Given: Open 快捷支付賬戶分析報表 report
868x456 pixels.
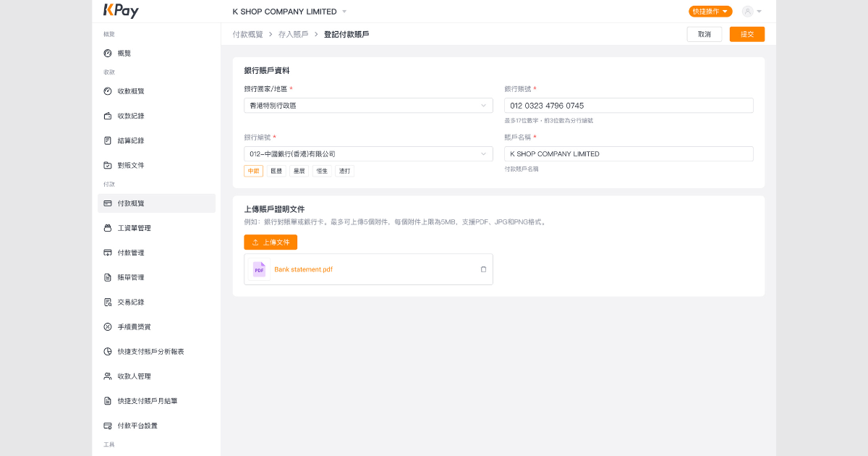Looking at the screenshot, I should pos(150,352).
